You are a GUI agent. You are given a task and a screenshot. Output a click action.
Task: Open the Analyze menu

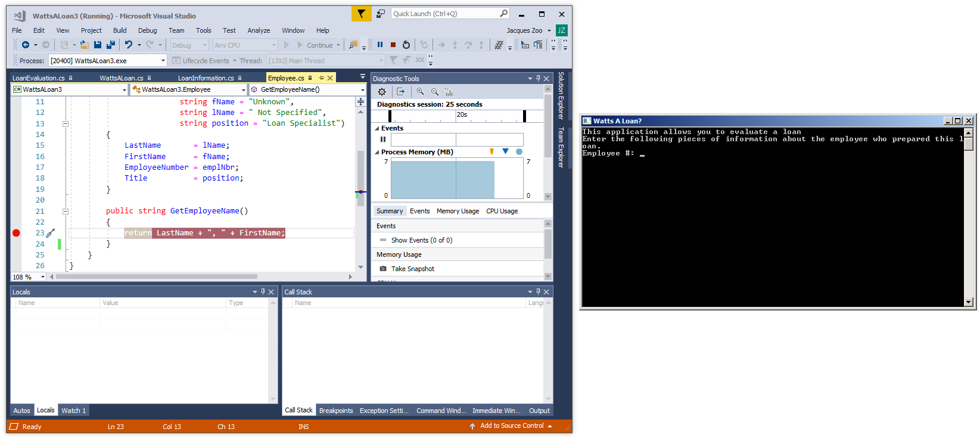pyautogui.click(x=259, y=30)
